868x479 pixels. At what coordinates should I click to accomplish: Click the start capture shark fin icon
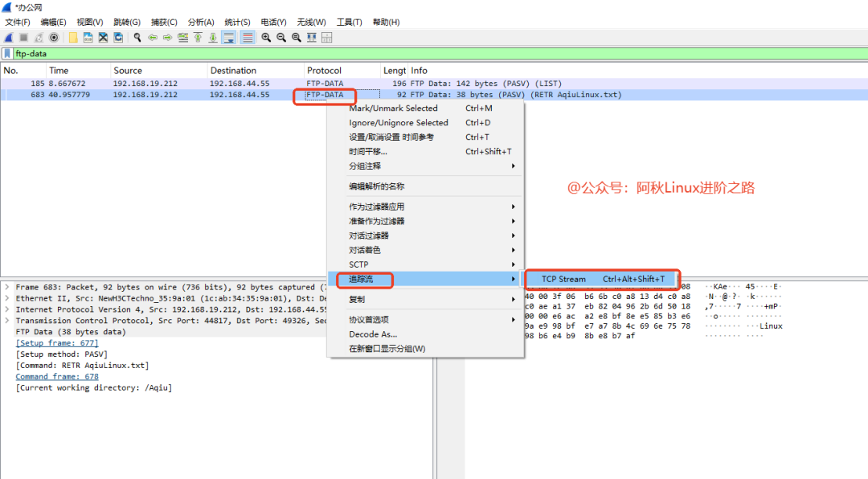(9, 37)
